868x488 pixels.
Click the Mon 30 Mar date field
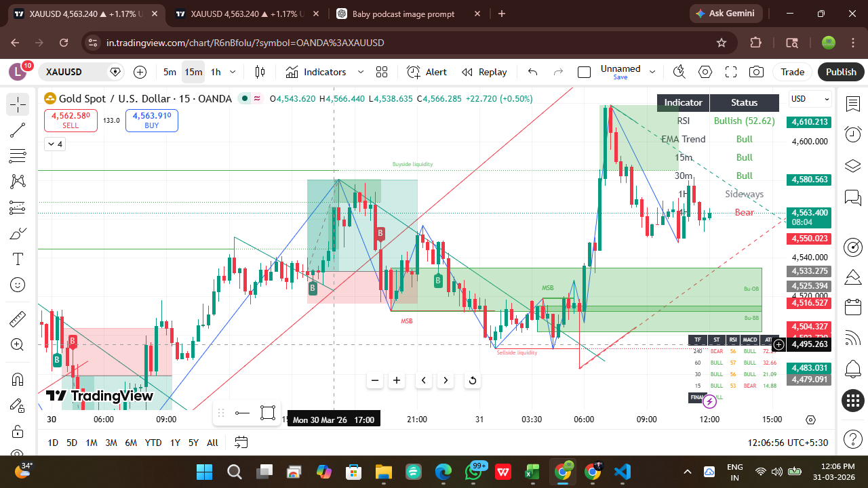point(333,419)
